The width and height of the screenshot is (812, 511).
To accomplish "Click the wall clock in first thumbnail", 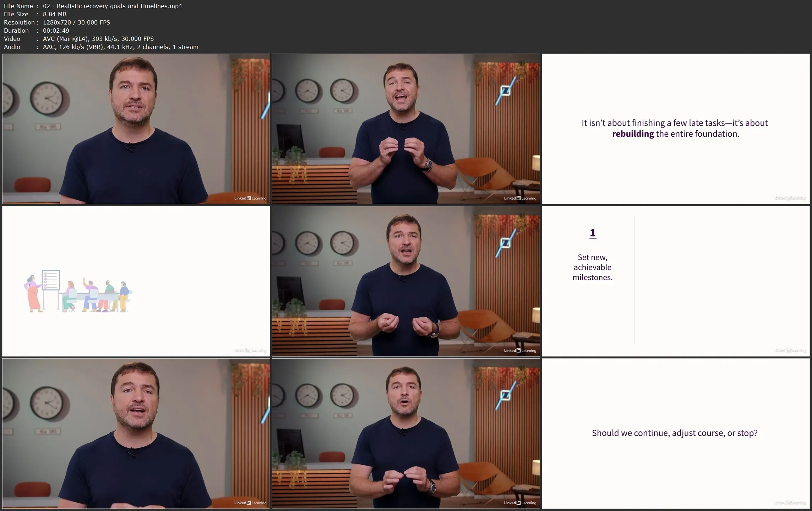I will [x=46, y=98].
